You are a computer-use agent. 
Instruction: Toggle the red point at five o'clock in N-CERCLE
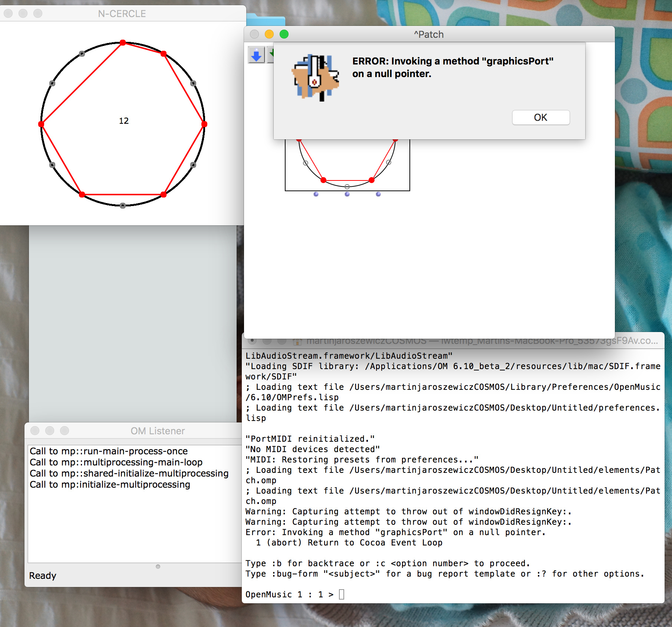tap(164, 195)
